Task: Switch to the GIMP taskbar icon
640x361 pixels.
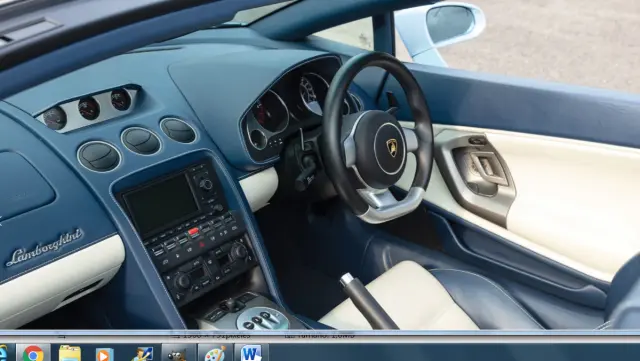Action: 177,354
